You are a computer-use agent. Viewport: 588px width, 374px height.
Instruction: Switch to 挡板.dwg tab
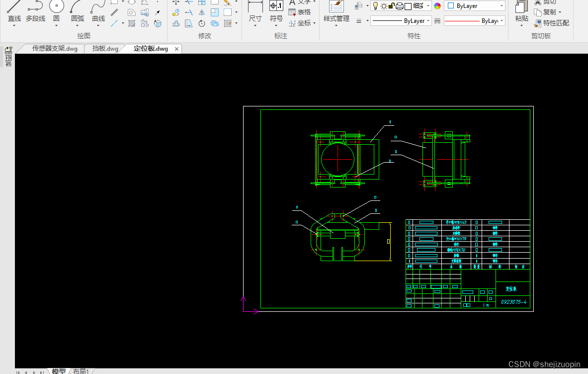tap(105, 49)
